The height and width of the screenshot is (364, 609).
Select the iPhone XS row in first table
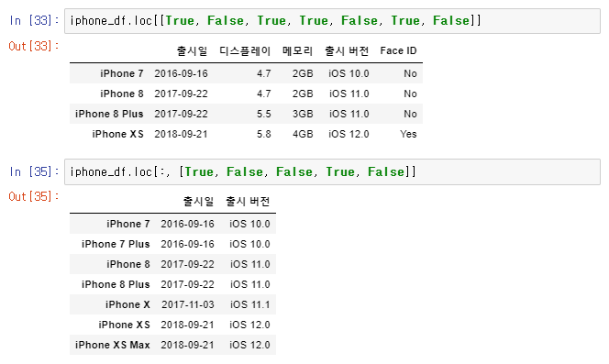pos(246,134)
